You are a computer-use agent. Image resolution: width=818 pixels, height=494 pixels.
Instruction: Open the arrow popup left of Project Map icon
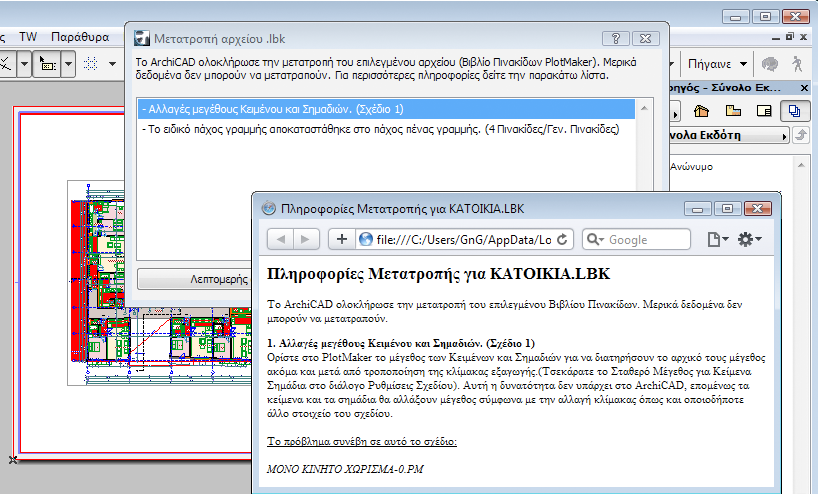tap(675, 113)
